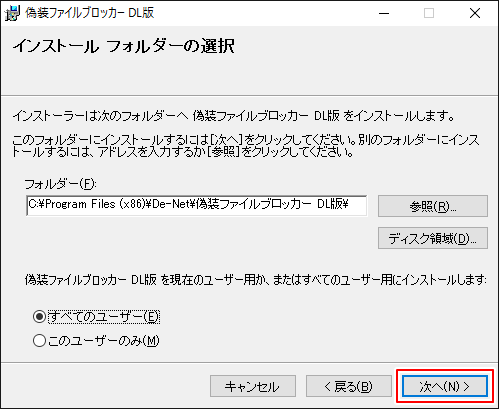This screenshot has height=409, width=499.
Task: Go back with the < 戻る(B) button
Action: pyautogui.click(x=349, y=386)
